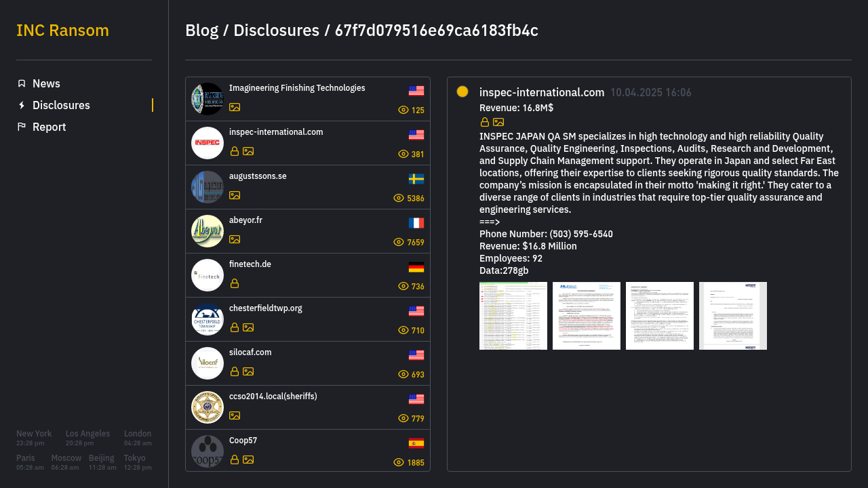868x488 pixels.
Task: Click the bookmark icon beside News
Action: [22, 83]
